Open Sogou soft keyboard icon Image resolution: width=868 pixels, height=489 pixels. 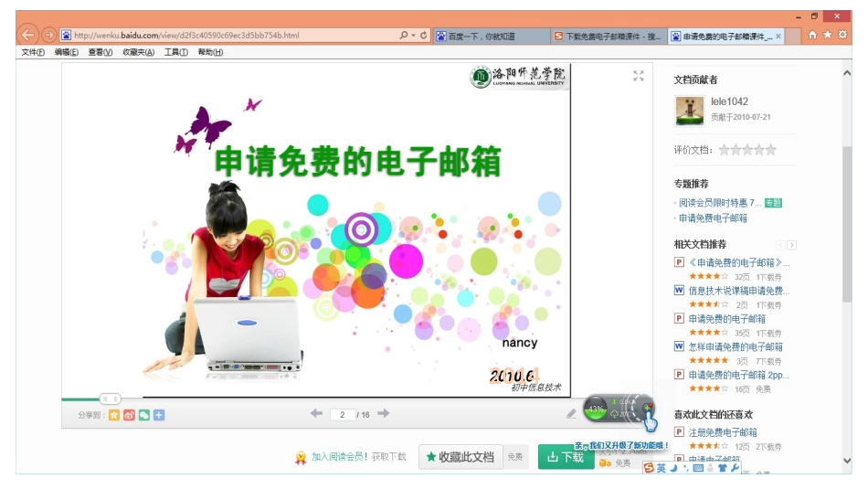click(x=698, y=469)
